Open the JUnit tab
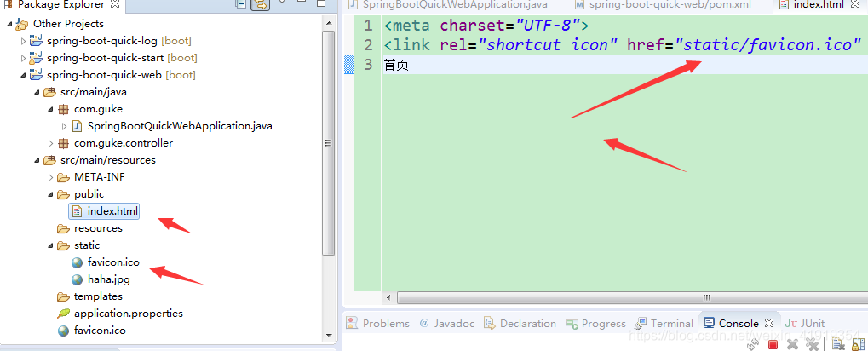The height and width of the screenshot is (351, 868). point(806,324)
